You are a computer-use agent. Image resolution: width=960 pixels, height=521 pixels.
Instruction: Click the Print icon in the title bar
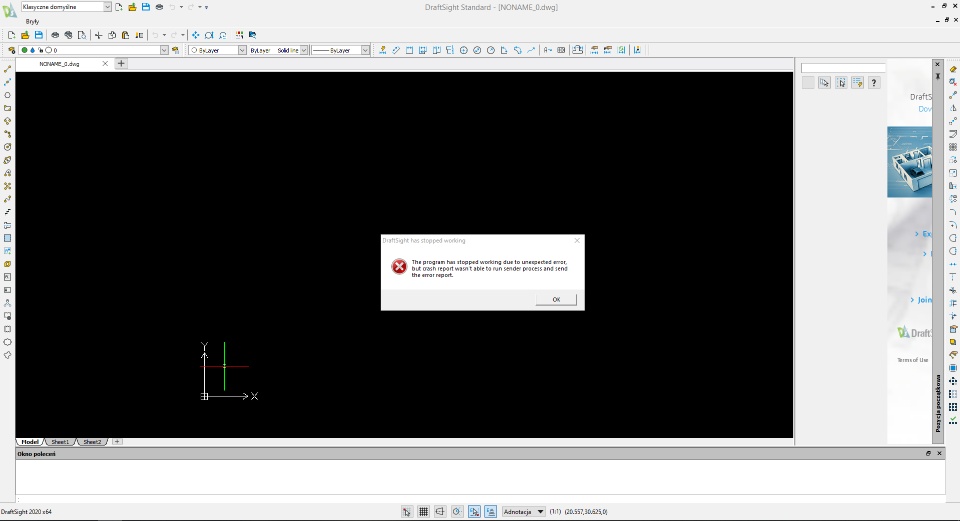(159, 7)
